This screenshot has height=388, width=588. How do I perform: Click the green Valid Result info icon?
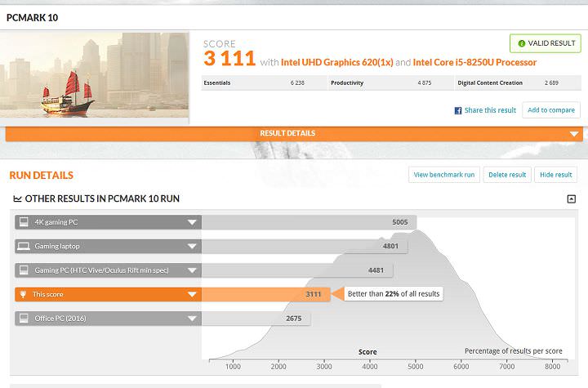[x=519, y=44]
